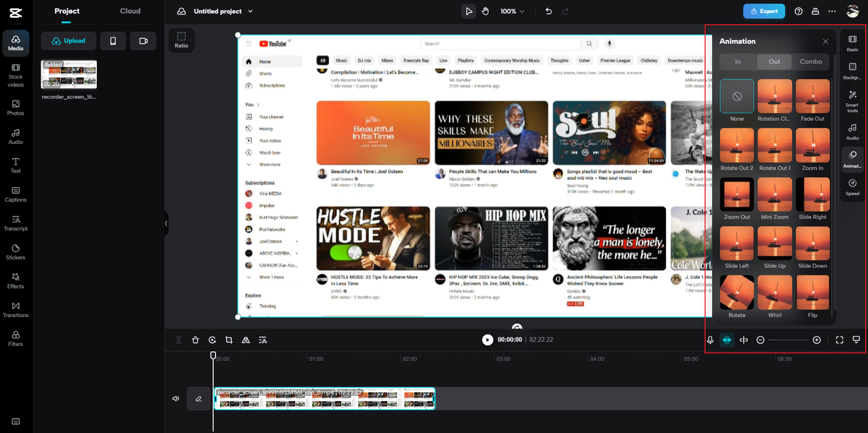This screenshot has width=868, height=433.
Task: Select the None animation option
Action: click(x=737, y=96)
